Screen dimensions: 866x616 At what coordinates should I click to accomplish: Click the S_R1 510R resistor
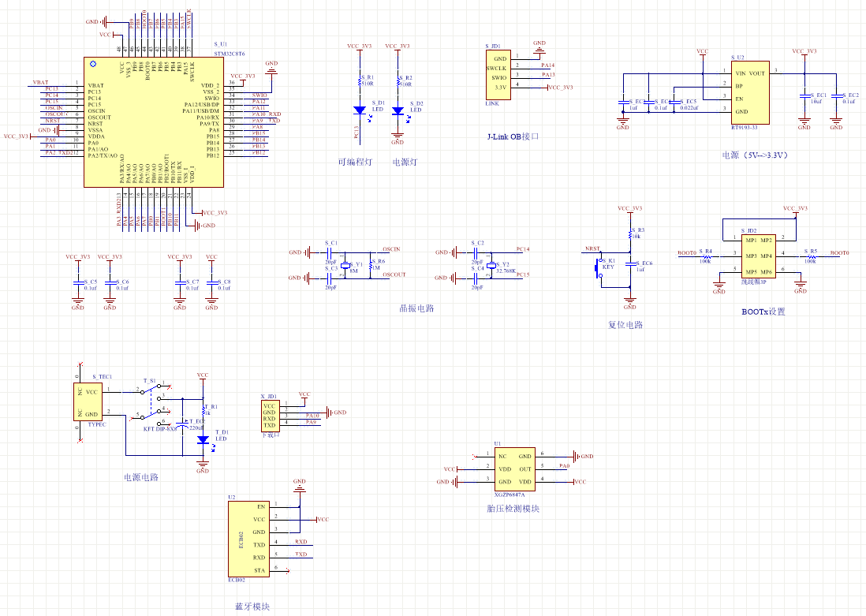click(x=359, y=80)
